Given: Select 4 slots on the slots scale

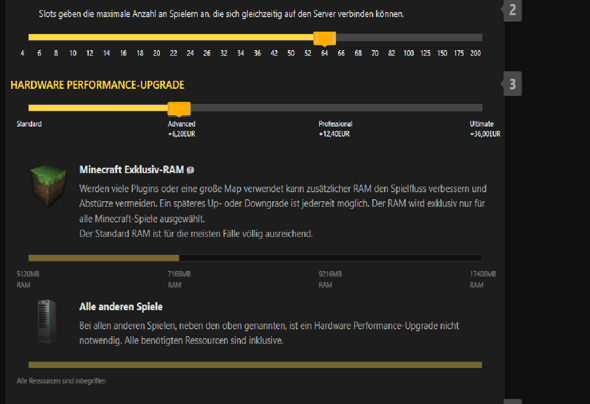Looking at the screenshot, I should coord(23,53).
